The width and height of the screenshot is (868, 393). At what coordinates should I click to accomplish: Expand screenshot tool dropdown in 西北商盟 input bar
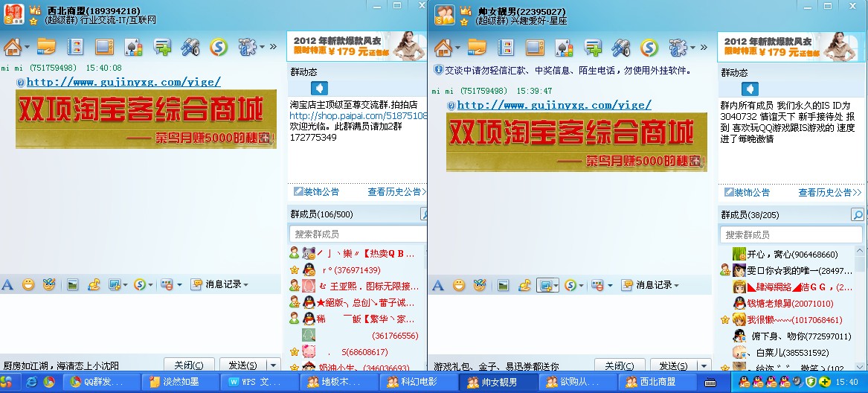pyautogui.click(x=125, y=285)
